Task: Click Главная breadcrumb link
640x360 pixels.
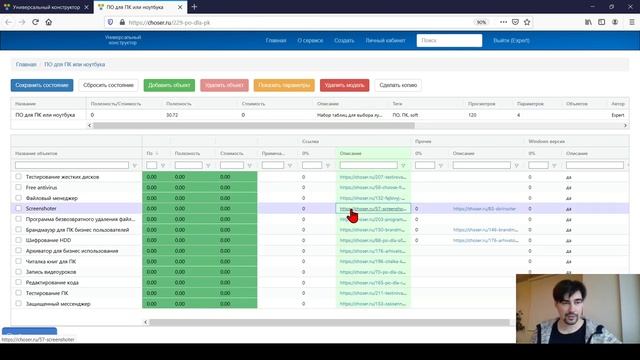Action: click(x=26, y=64)
